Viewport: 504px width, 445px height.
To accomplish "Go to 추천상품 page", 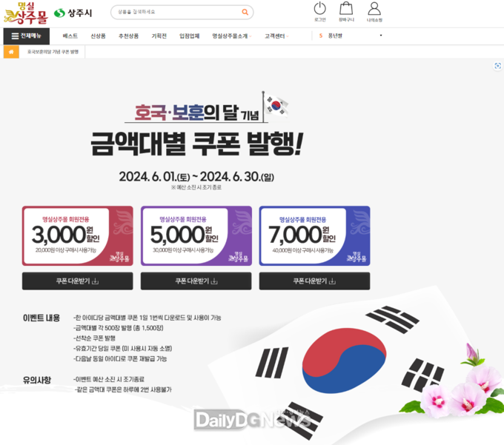I will [x=128, y=36].
